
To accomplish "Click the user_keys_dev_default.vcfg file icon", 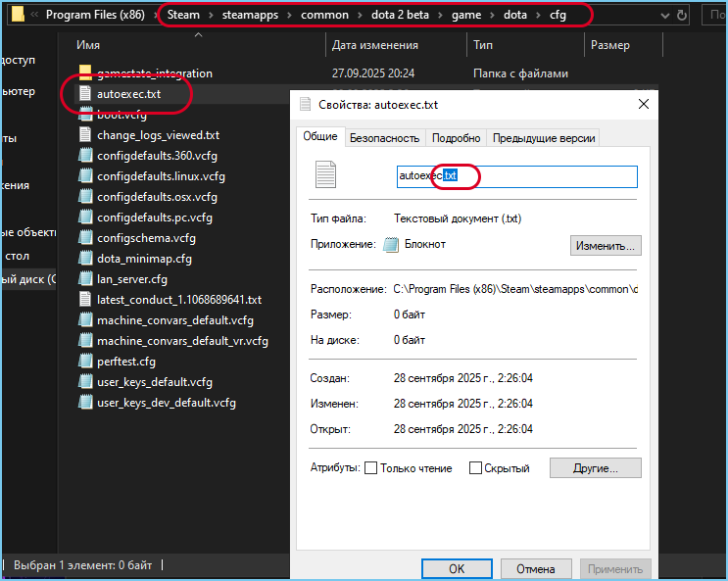I will click(x=85, y=403).
